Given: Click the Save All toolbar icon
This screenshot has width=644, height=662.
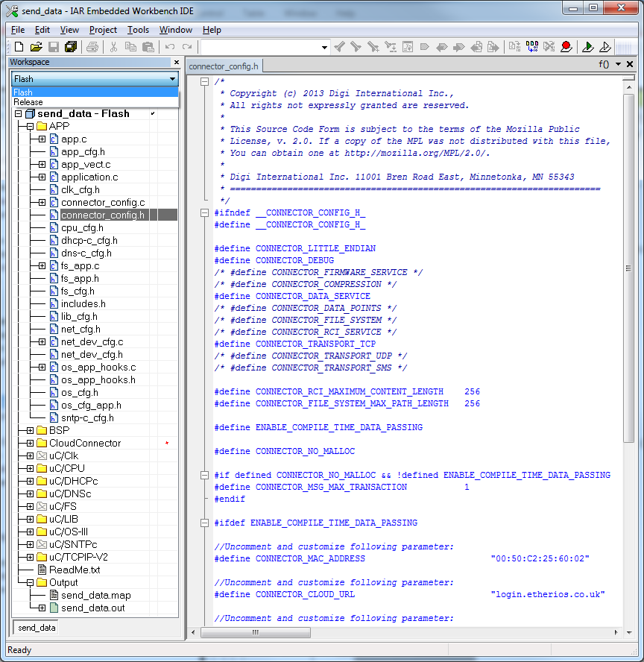Looking at the screenshot, I should [70, 47].
